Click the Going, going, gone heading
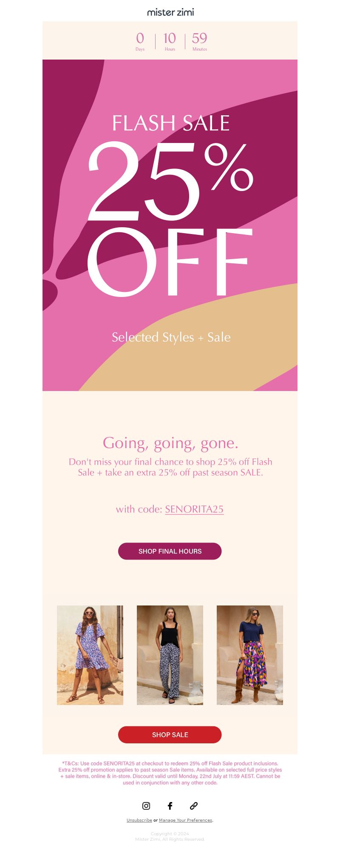The width and height of the screenshot is (340, 868). click(170, 443)
